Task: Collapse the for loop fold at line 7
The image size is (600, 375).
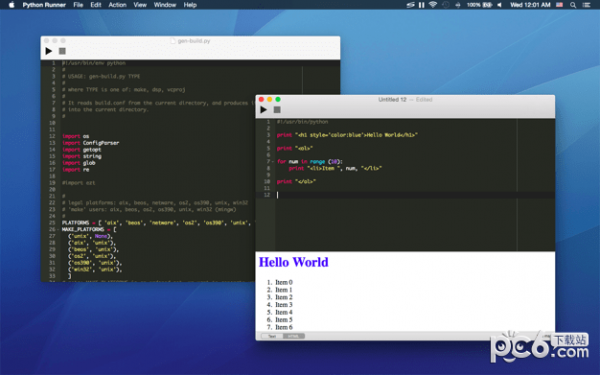Action: click(272, 162)
